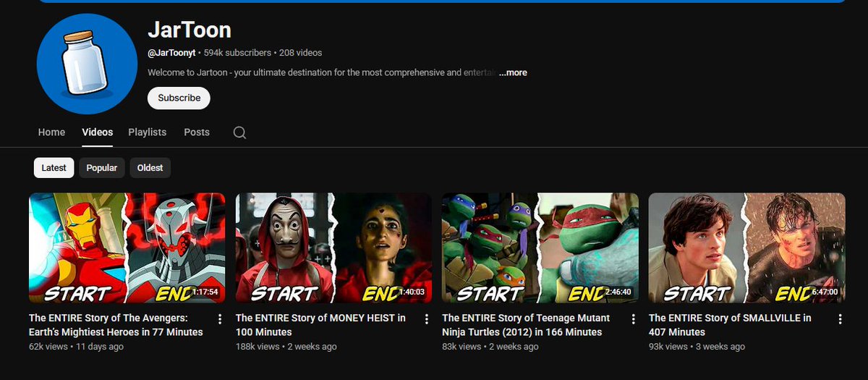Viewport: 868px width, 380px height.
Task: Open the channel search magnifier icon
Action: (x=239, y=132)
